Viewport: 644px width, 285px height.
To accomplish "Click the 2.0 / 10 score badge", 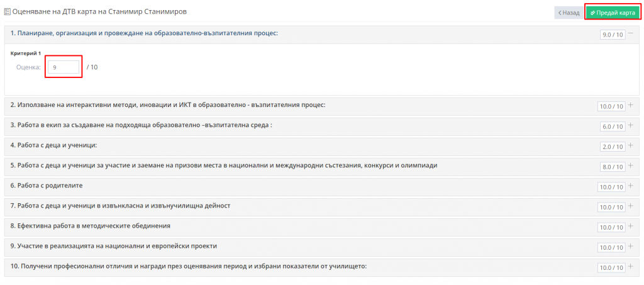I will (613, 146).
